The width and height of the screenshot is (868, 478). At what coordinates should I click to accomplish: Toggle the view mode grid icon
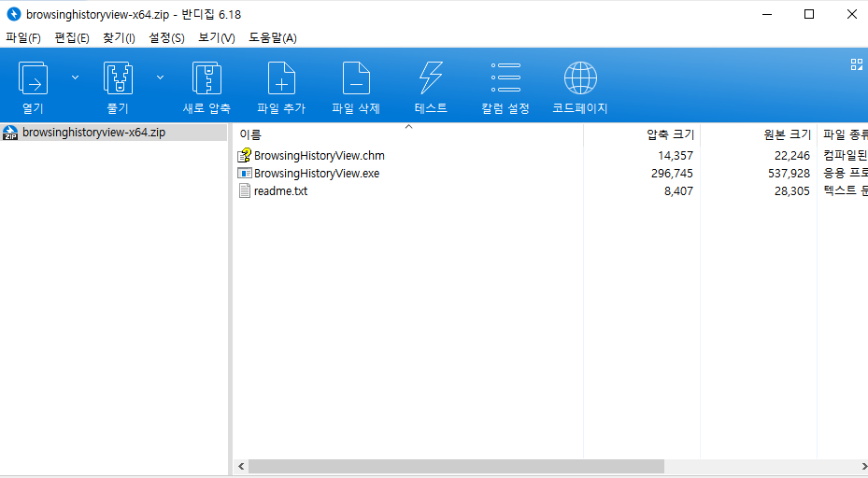pyautogui.click(x=857, y=64)
